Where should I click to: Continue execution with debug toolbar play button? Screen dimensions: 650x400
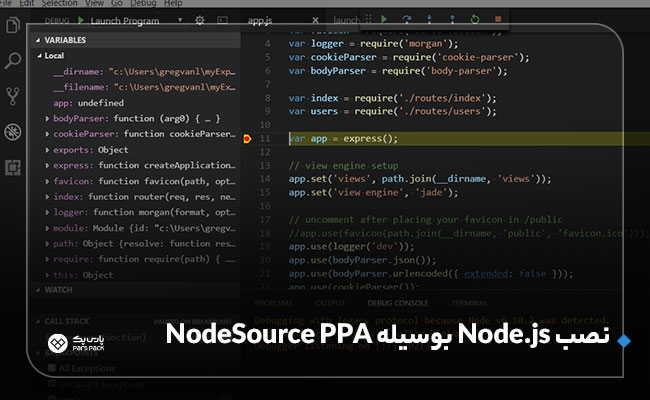384,19
